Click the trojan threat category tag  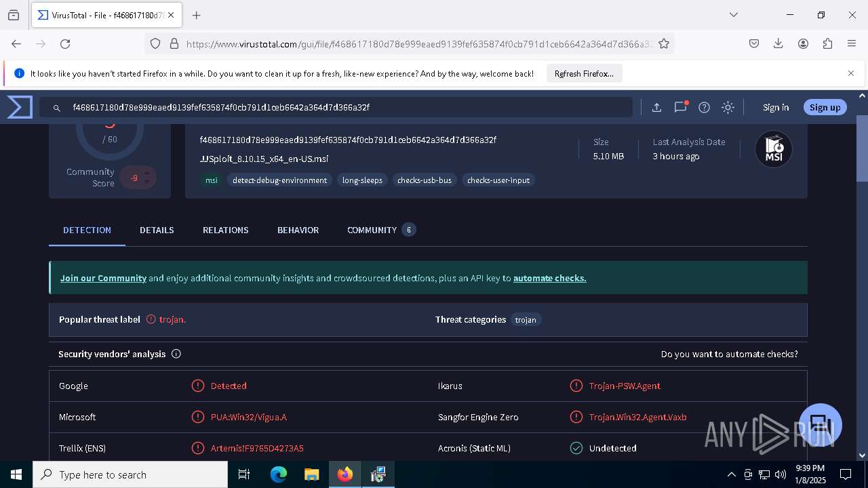(526, 320)
